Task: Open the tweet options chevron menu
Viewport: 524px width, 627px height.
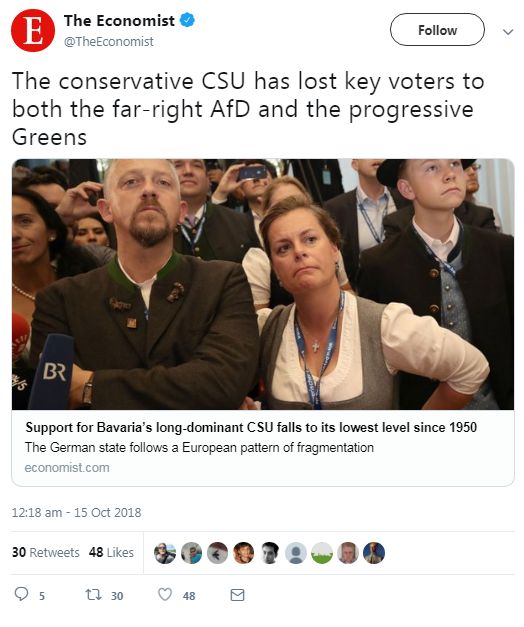Action: [x=508, y=32]
